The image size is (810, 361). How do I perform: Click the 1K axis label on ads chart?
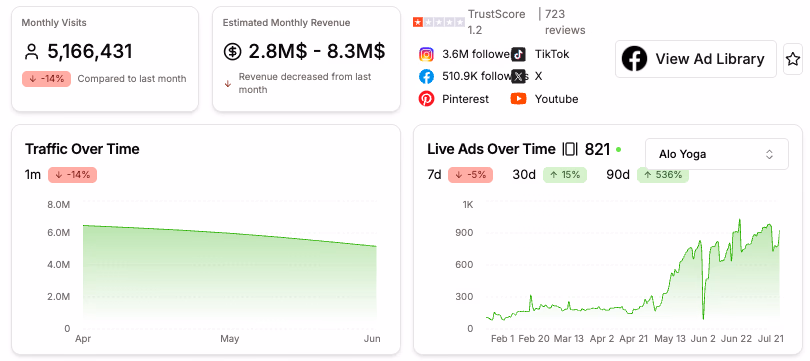468,205
